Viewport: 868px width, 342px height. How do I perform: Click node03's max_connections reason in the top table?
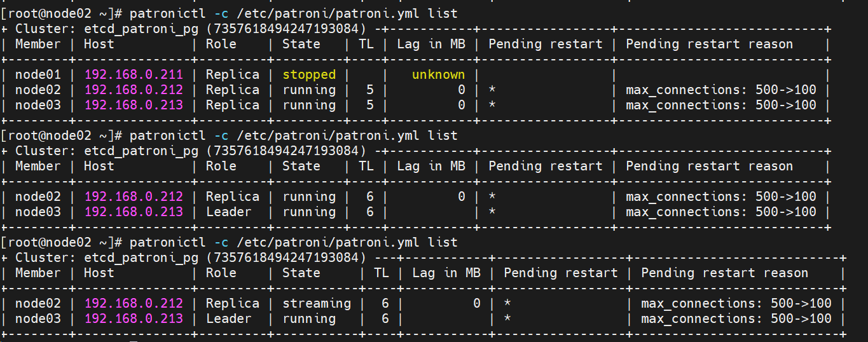[720, 105]
